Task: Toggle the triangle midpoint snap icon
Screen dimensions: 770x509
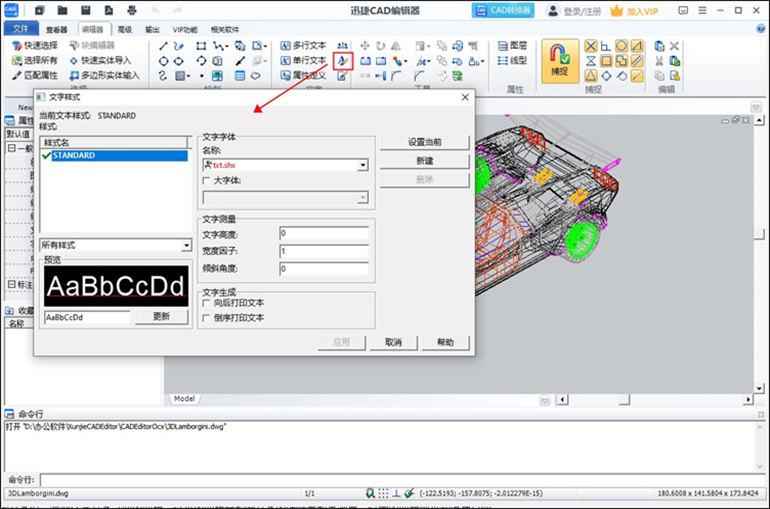Action: click(591, 76)
